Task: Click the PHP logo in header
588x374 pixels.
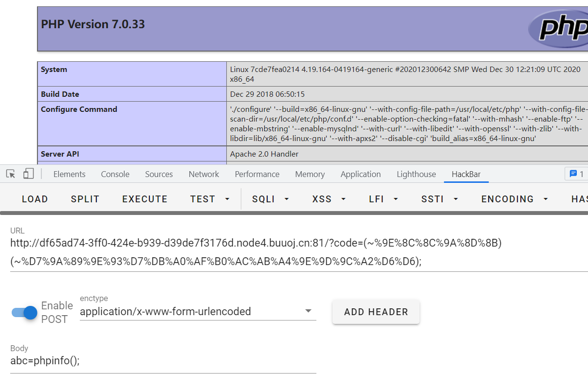Action: tap(558, 28)
